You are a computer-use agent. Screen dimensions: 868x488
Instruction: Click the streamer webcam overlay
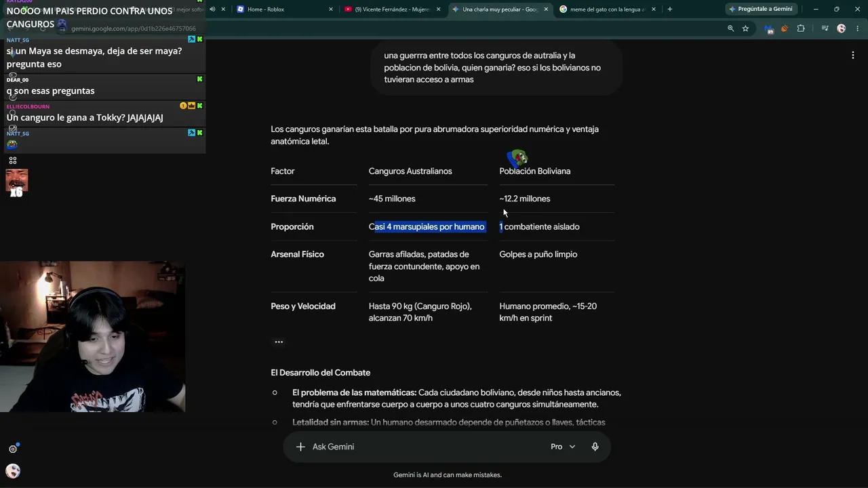[93, 337]
